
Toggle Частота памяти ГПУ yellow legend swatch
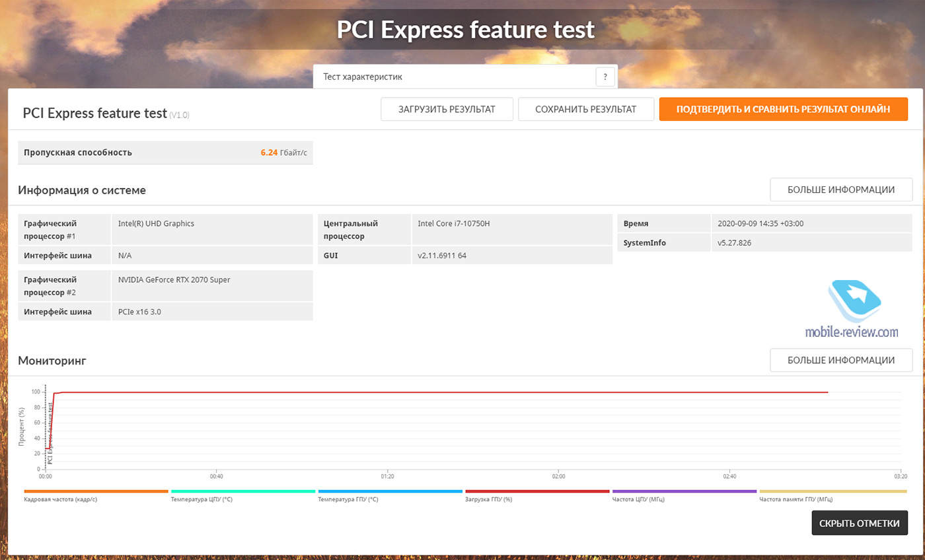832,491
